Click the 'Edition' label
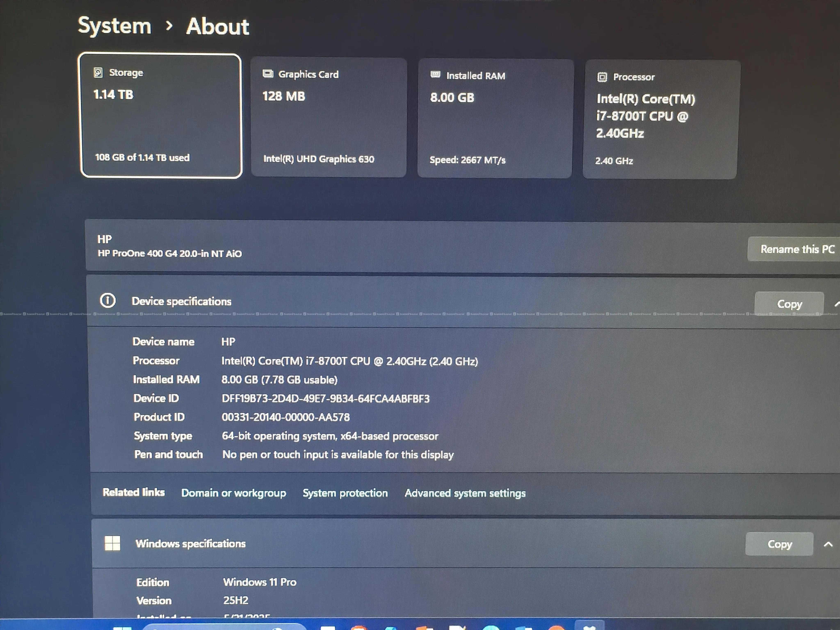This screenshot has height=630, width=840. pos(153,582)
